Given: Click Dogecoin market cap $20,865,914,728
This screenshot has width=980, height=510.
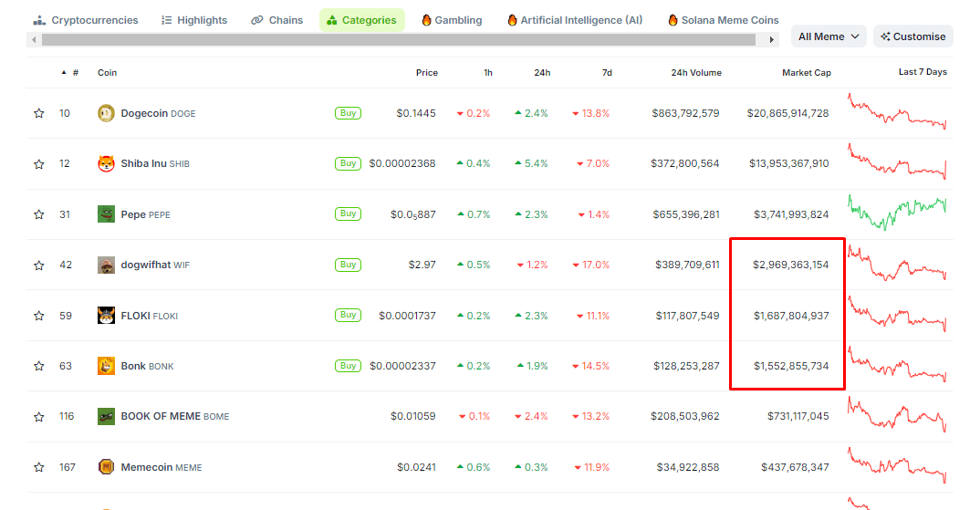Looking at the screenshot, I should (787, 113).
